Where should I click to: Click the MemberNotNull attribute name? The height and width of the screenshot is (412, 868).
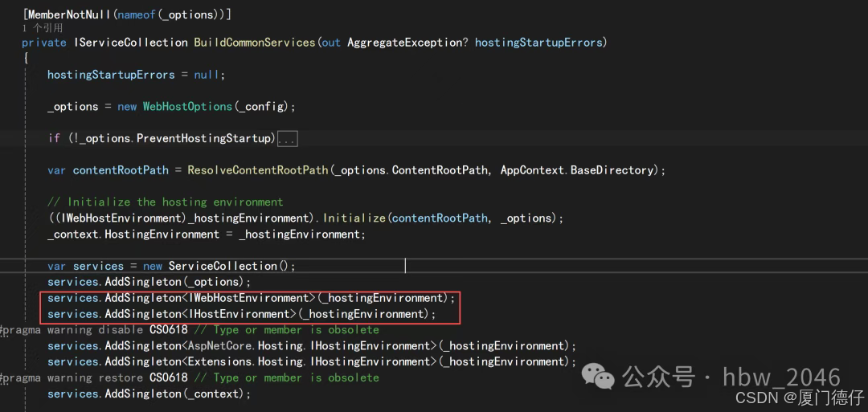click(x=68, y=15)
